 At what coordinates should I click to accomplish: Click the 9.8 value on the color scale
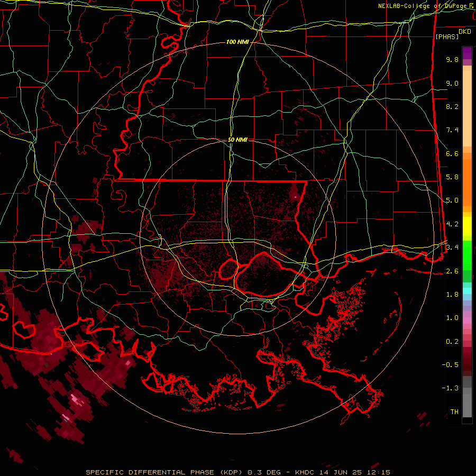(x=452, y=59)
